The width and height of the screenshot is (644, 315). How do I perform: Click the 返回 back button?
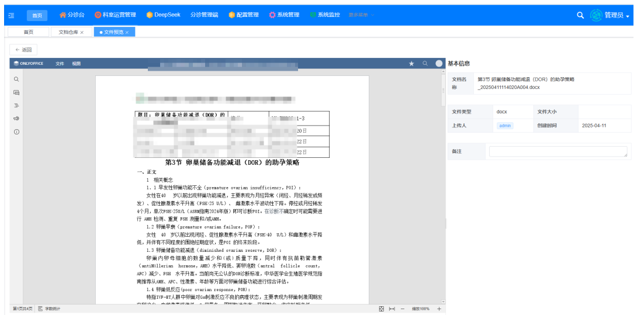[24, 50]
